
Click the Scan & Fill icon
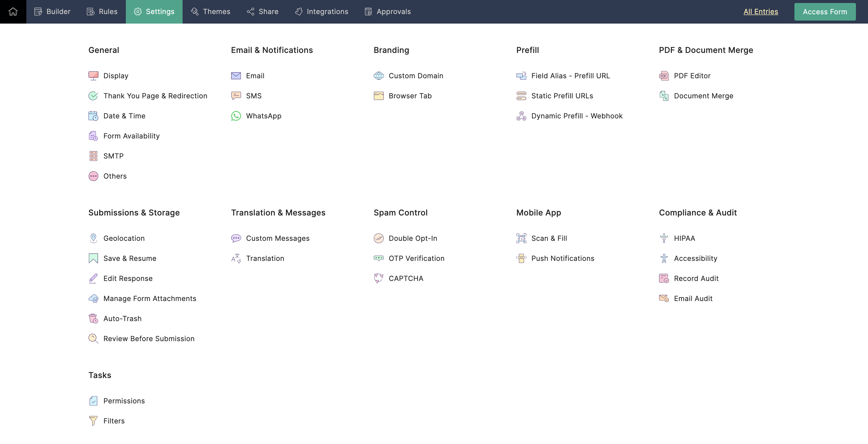point(521,238)
